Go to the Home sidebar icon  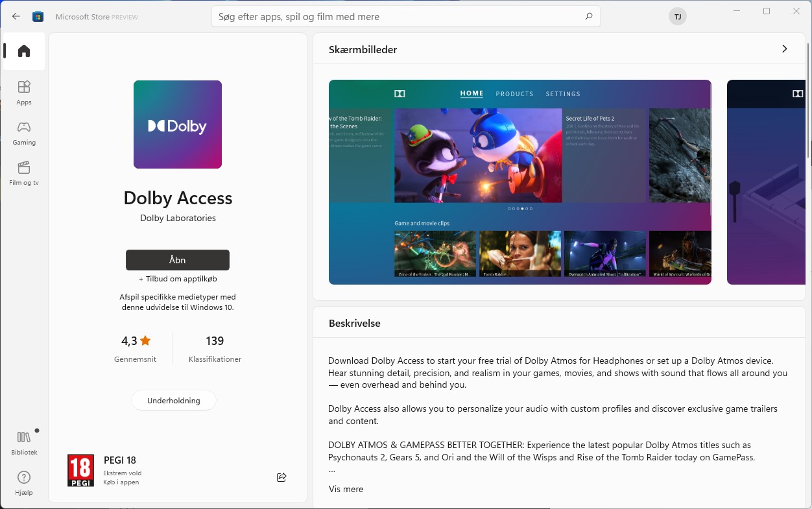pos(24,51)
